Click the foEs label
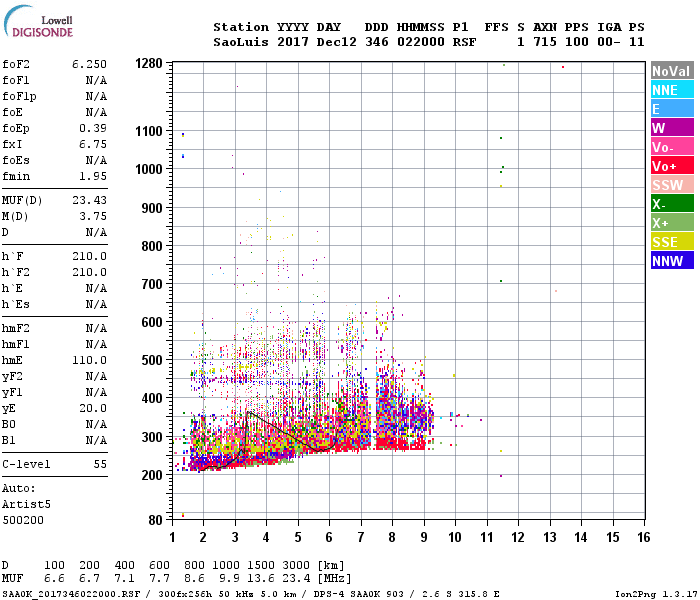This screenshot has width=700, height=600. (x=16, y=160)
